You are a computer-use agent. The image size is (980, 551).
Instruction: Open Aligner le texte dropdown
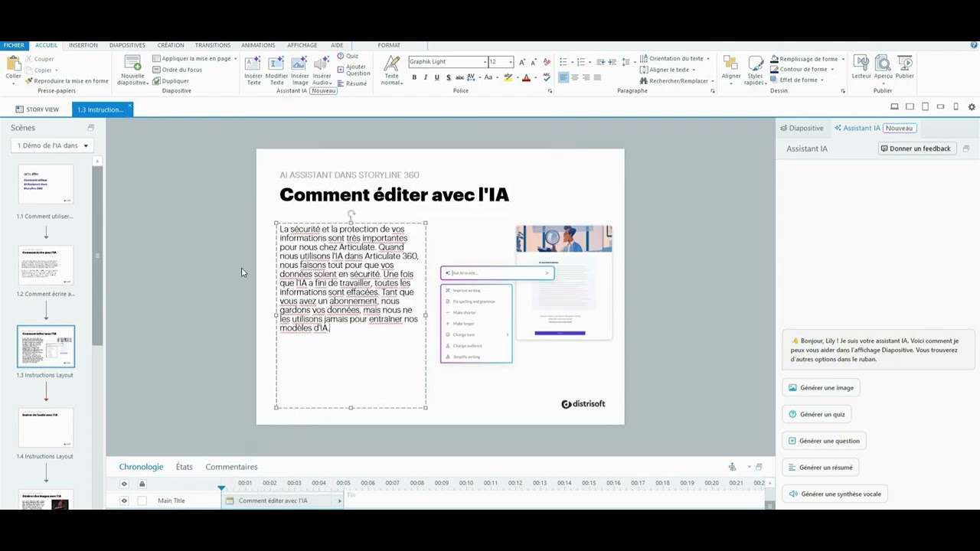click(667, 70)
